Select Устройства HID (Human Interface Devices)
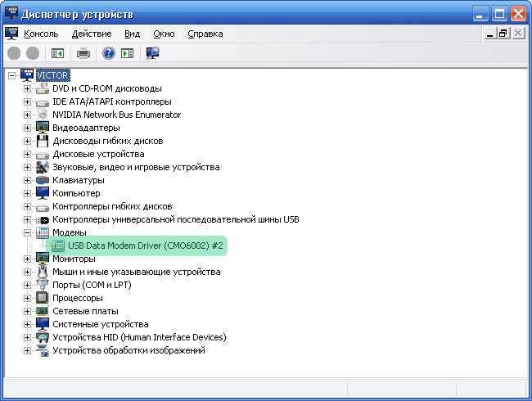Screen dimensions: 532x401 coord(139,337)
